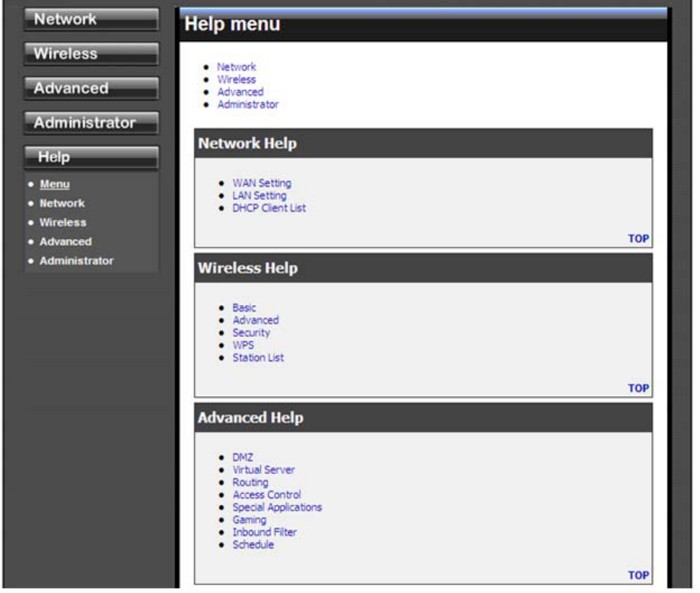This screenshot has width=700, height=593.
Task: Select Advanced under the Help submenu
Action: [66, 242]
